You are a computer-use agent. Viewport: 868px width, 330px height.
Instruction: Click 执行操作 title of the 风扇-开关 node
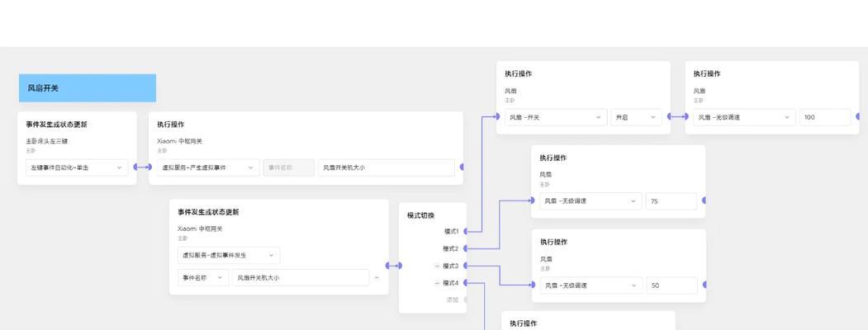[x=518, y=73]
